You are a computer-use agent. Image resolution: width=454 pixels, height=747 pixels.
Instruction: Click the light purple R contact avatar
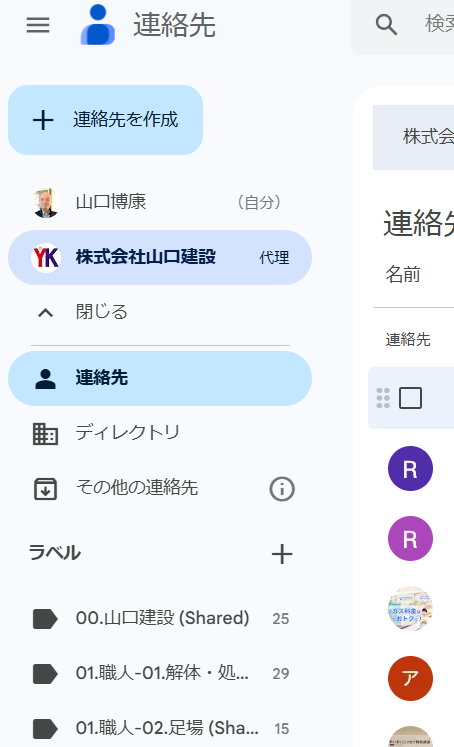click(x=410, y=538)
